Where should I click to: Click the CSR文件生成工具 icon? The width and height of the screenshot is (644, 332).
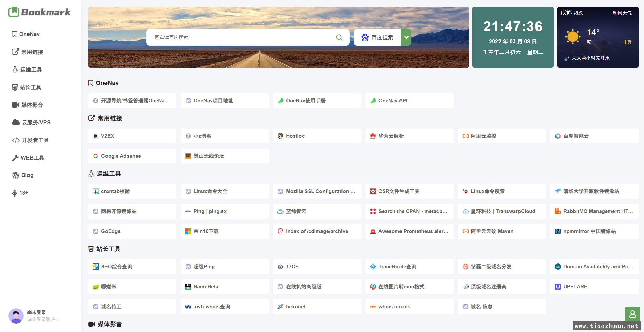point(373,191)
